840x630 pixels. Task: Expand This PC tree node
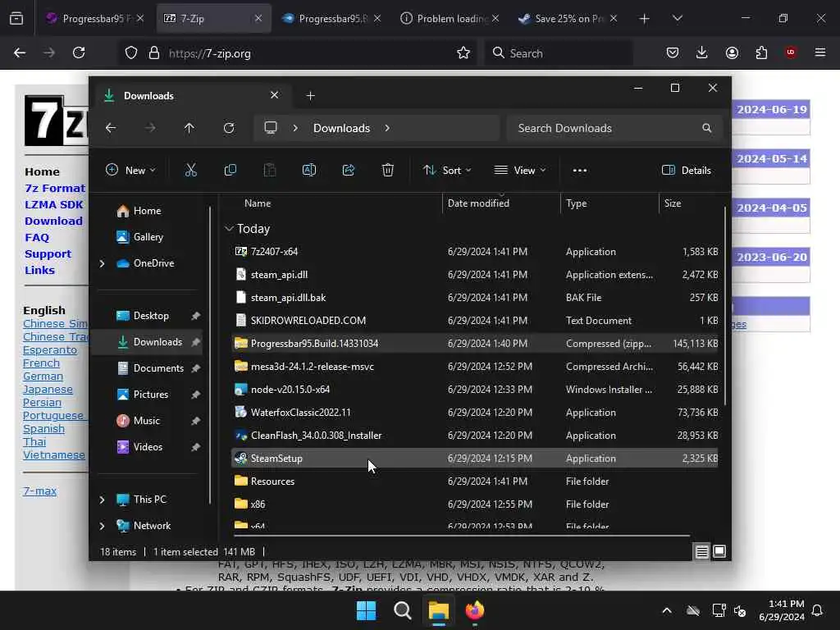[x=102, y=500]
